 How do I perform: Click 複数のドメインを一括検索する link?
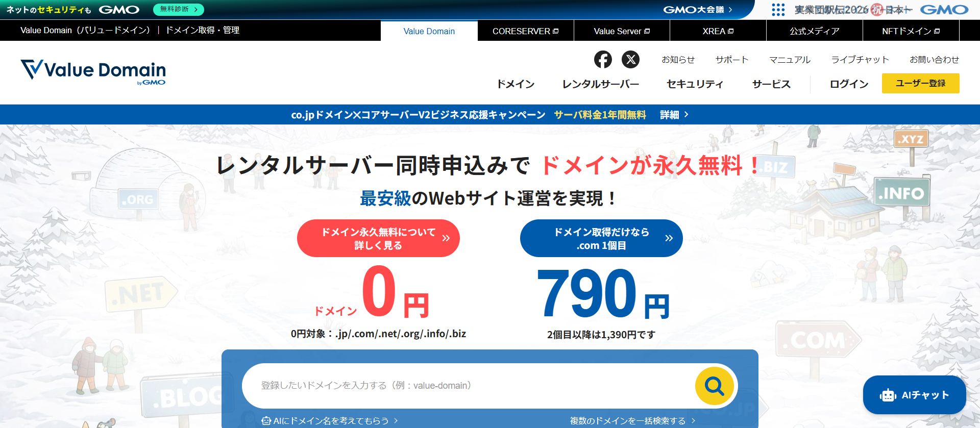click(632, 421)
